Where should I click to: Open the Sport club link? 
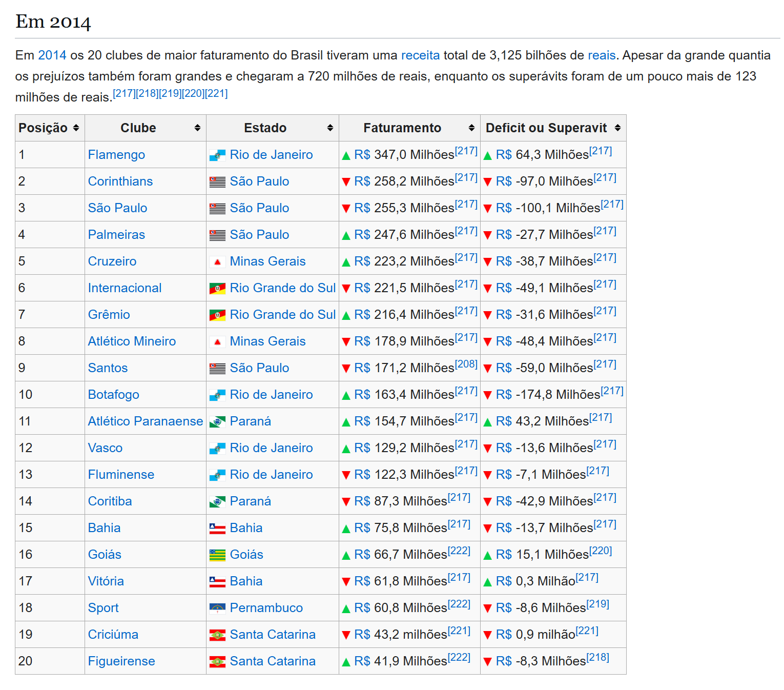pos(103,608)
